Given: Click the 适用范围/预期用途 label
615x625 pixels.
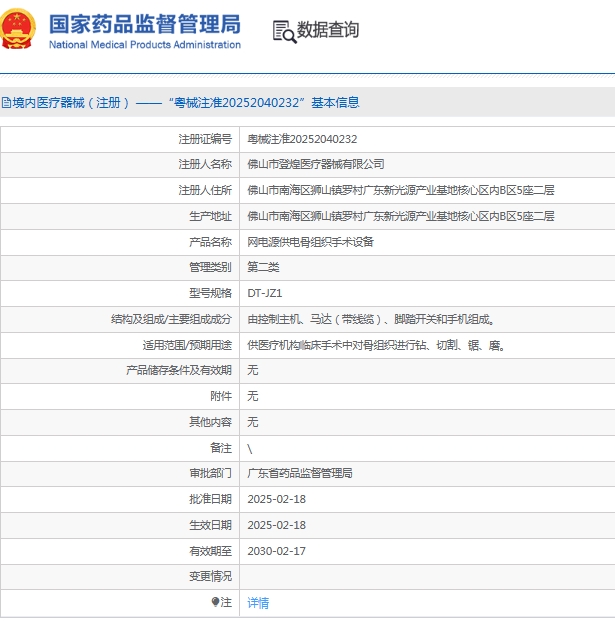Looking at the screenshot, I should pos(187,345).
